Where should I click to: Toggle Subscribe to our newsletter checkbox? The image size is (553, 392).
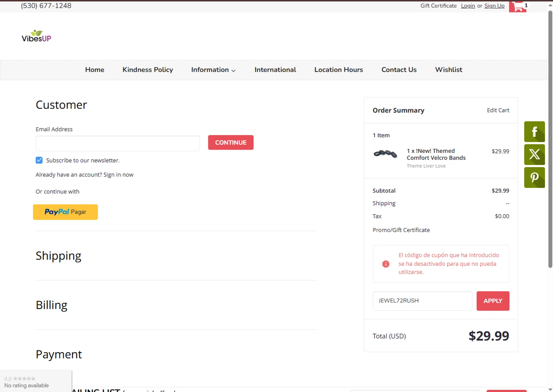(x=39, y=160)
